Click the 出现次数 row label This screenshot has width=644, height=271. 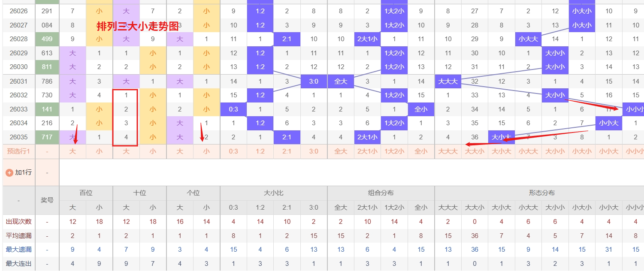point(18,222)
